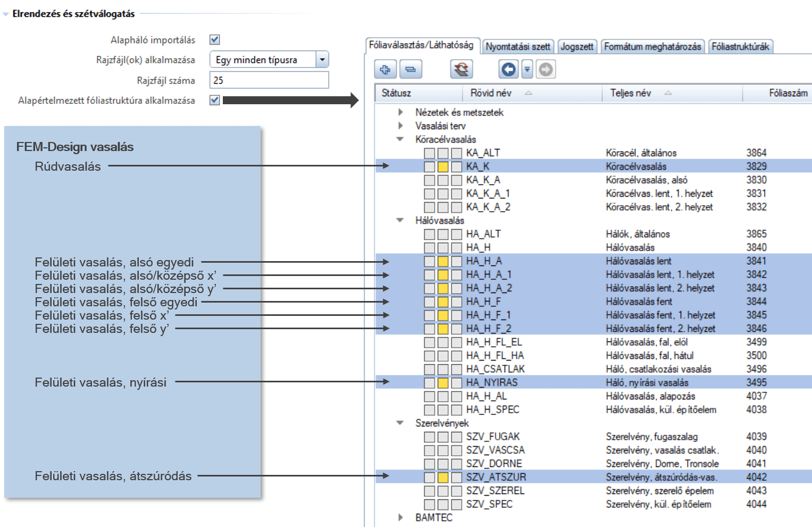Image resolution: width=812 pixels, height=527 pixels.
Task: Open the back-arrow history dropdown
Action: (527, 69)
